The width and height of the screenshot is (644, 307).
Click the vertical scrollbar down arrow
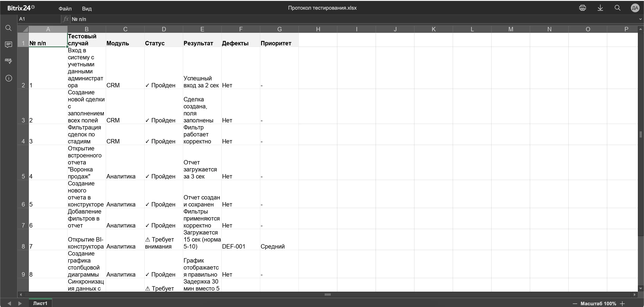pos(640,289)
